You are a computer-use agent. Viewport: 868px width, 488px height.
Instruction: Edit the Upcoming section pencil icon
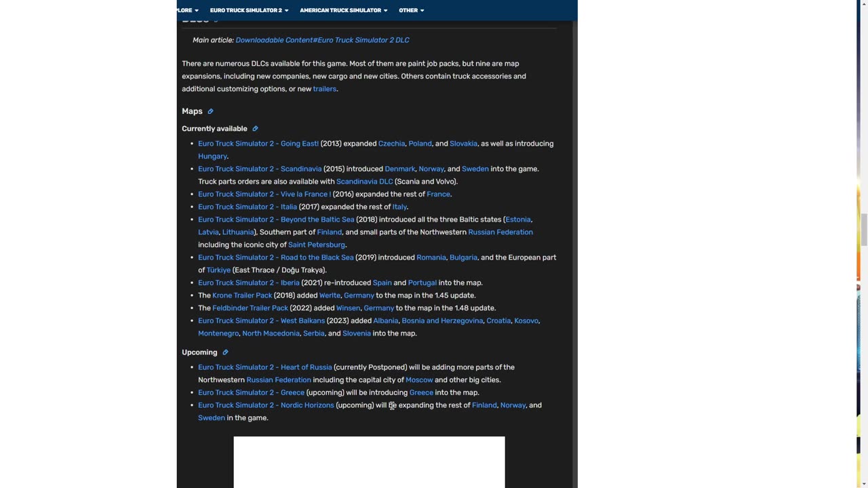click(225, 352)
